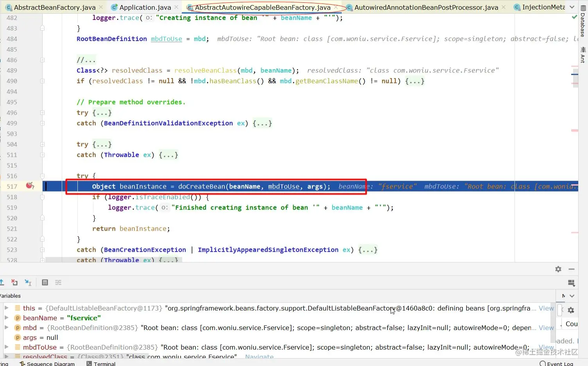
Task: Expand folded BeanCreationException catch block
Action: pyautogui.click(x=42, y=250)
